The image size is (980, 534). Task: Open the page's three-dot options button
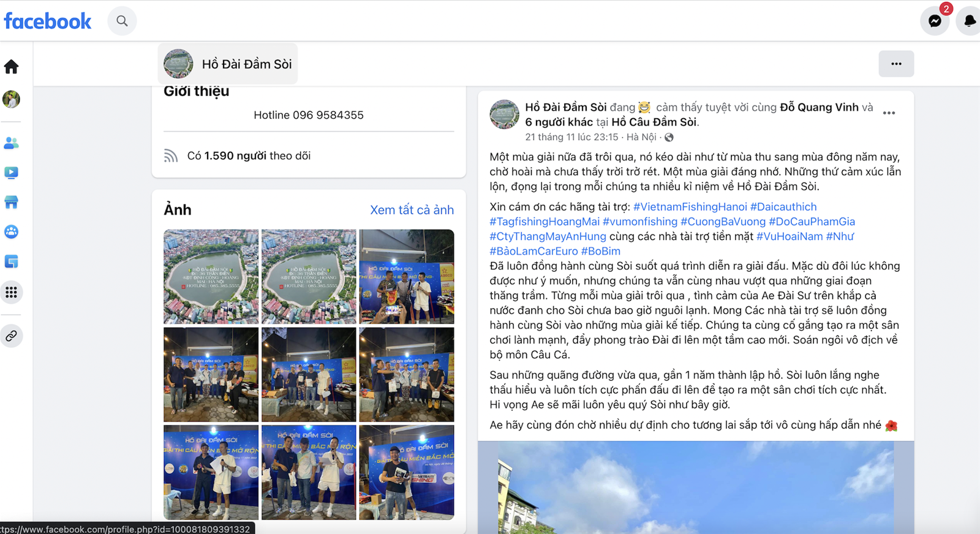[895, 64]
